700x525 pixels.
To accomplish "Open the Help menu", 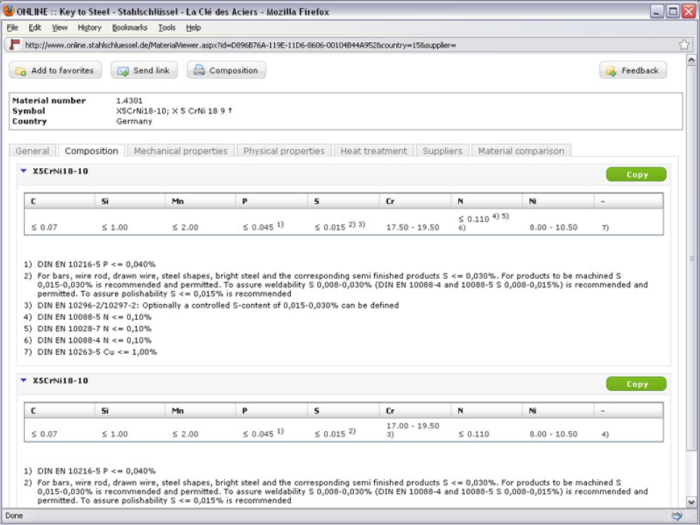I will tap(193, 28).
